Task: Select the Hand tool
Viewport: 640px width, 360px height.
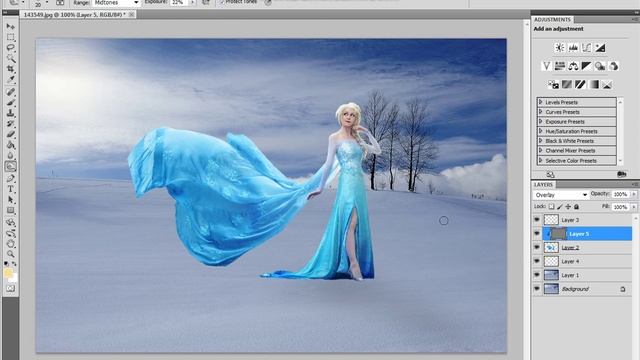Action: [11, 244]
